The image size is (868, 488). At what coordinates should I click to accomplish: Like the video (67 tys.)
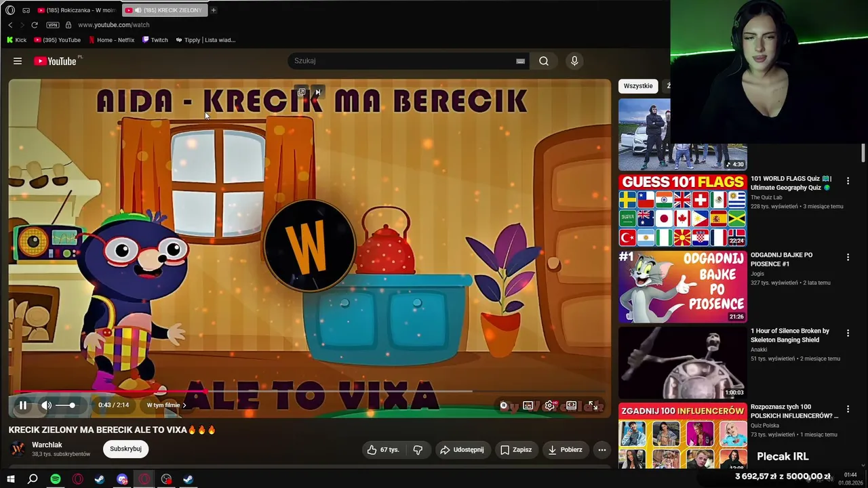383,449
